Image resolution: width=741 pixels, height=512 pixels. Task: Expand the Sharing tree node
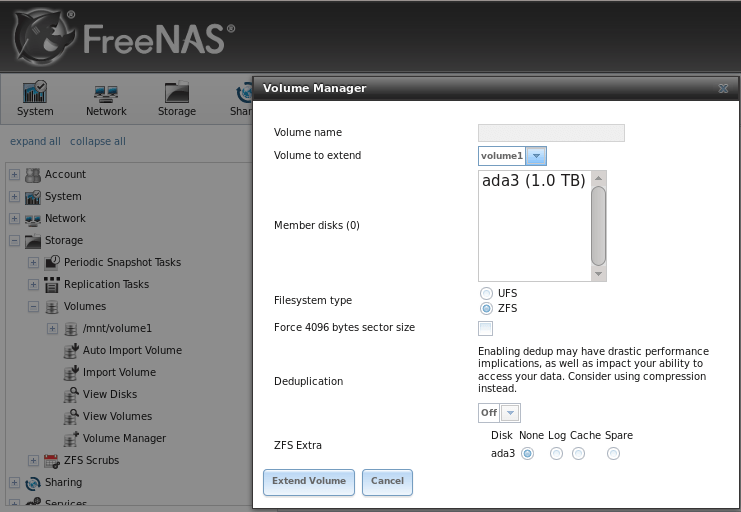pos(14,483)
